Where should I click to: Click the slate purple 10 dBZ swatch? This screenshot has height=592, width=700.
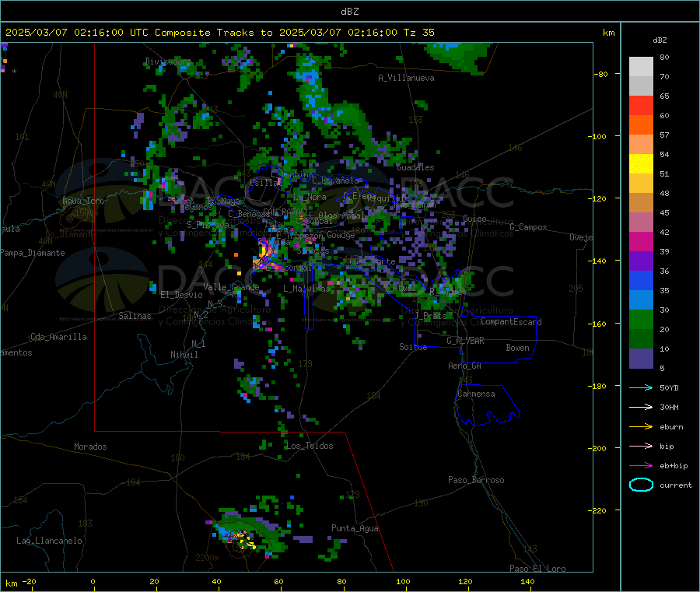(x=641, y=359)
